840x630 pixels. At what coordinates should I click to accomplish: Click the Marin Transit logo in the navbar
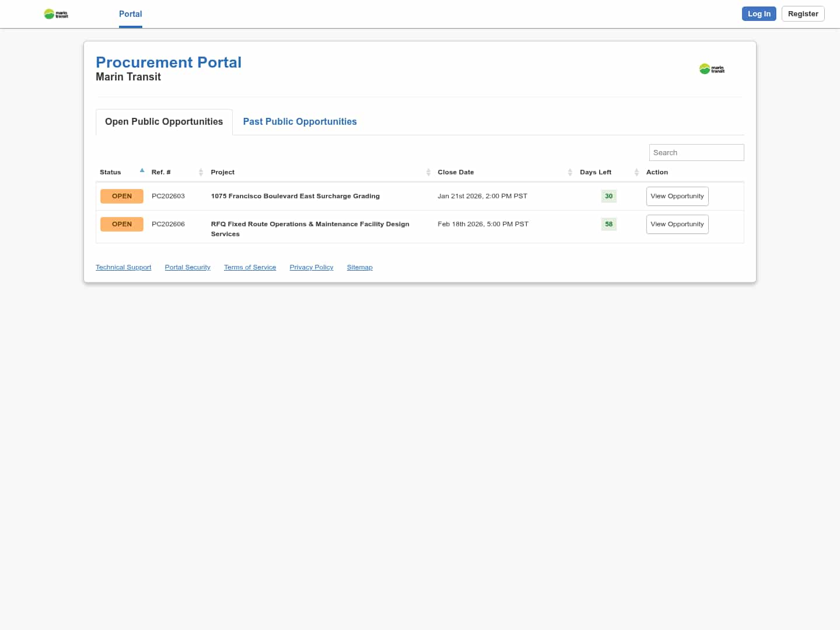click(x=56, y=14)
